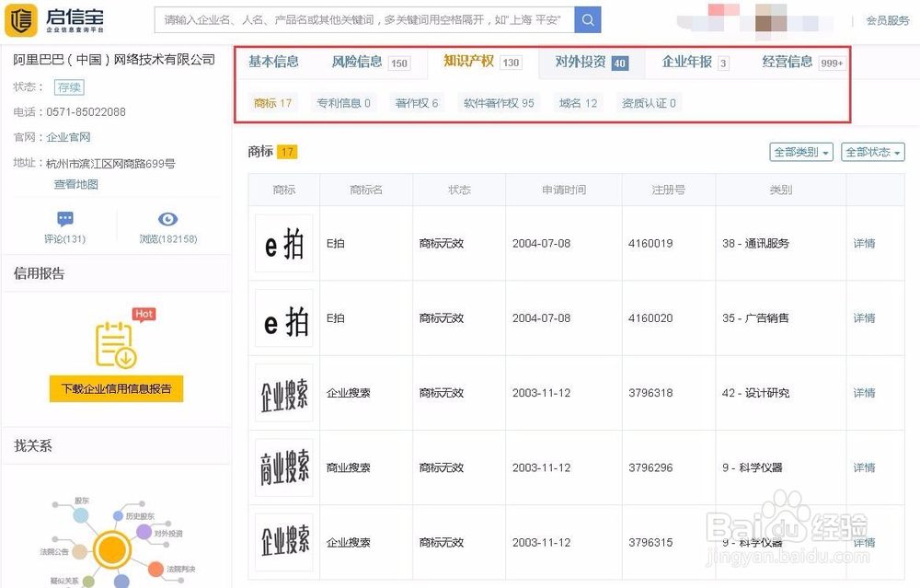This screenshot has width=920, height=588.
Task: Open the 经营信息 tab
Action: [804, 63]
